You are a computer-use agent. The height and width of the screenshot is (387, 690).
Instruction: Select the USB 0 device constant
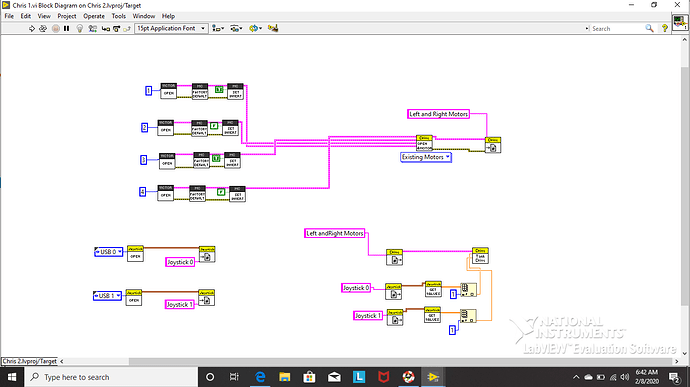[x=108, y=252]
